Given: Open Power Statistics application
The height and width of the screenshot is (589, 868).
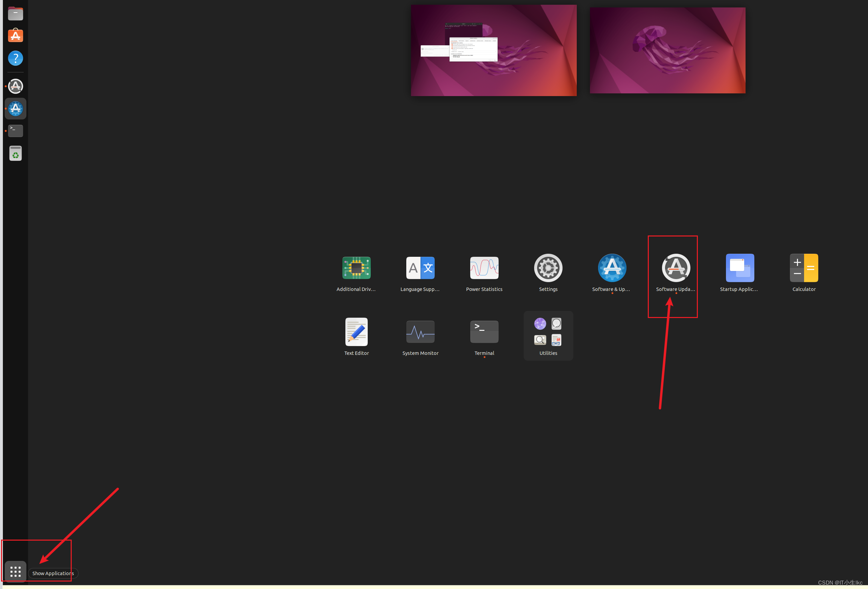Looking at the screenshot, I should [x=484, y=268].
